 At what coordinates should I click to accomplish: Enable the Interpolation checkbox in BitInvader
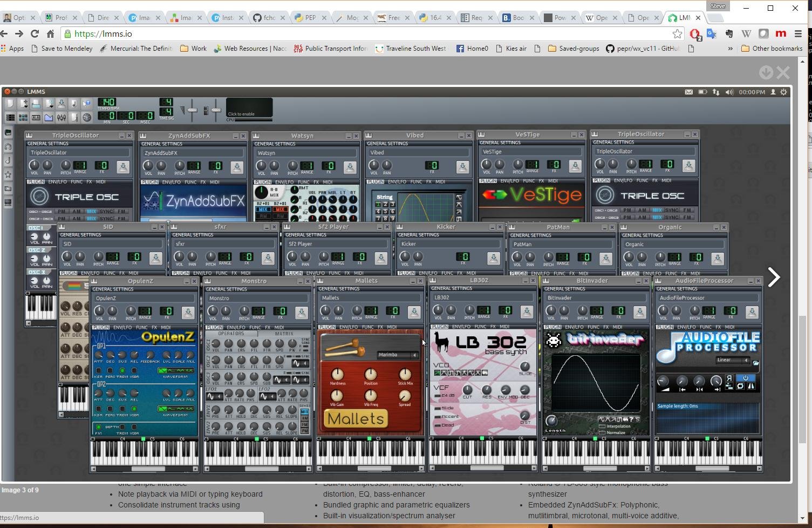[603, 427]
